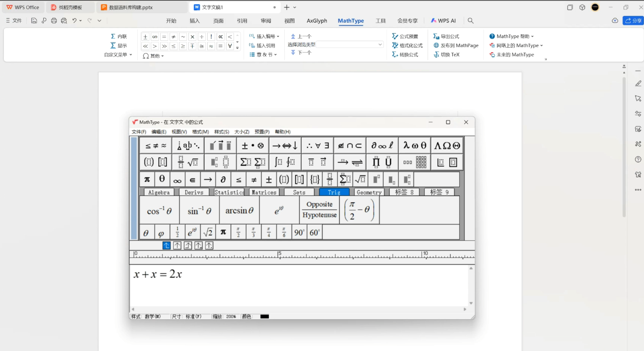Open 格式(M) menu in MathType window
This screenshot has width=644, height=351.
pos(200,132)
